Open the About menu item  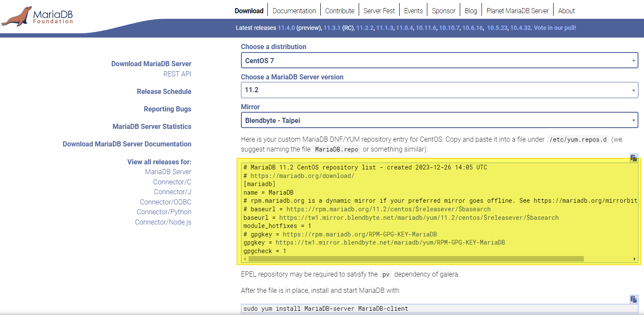coord(566,11)
